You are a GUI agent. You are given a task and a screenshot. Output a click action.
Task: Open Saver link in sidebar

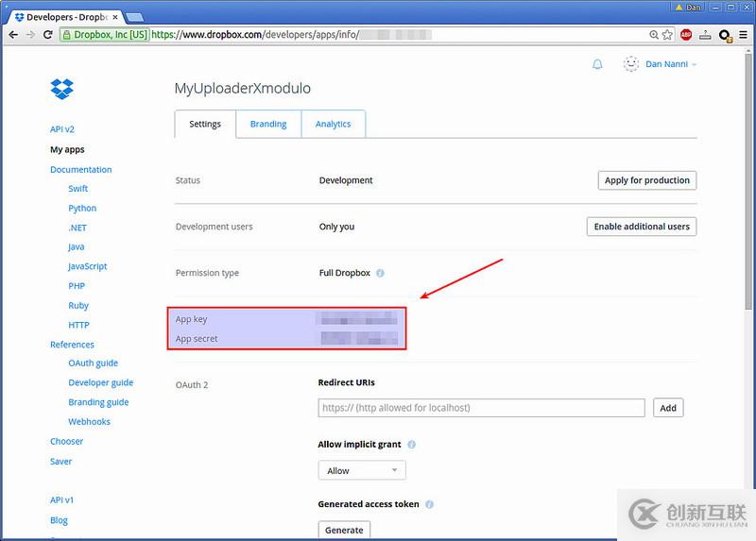(60, 462)
